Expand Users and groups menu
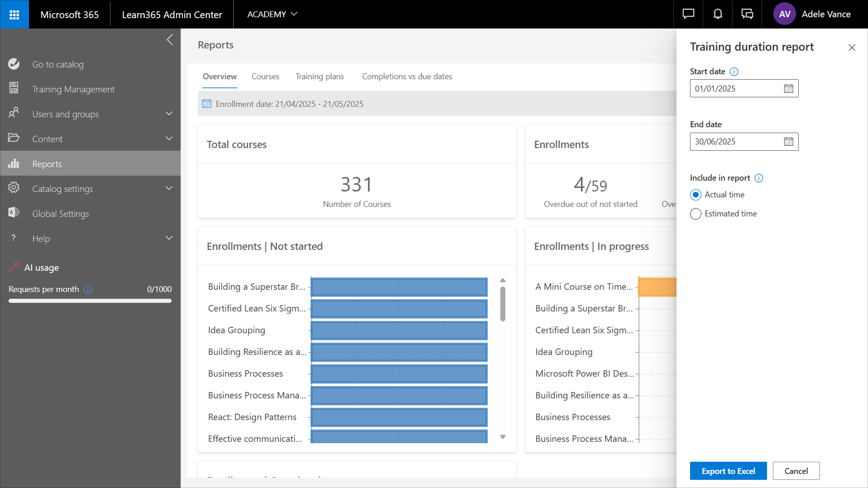The height and width of the screenshot is (488, 868). pos(169,114)
